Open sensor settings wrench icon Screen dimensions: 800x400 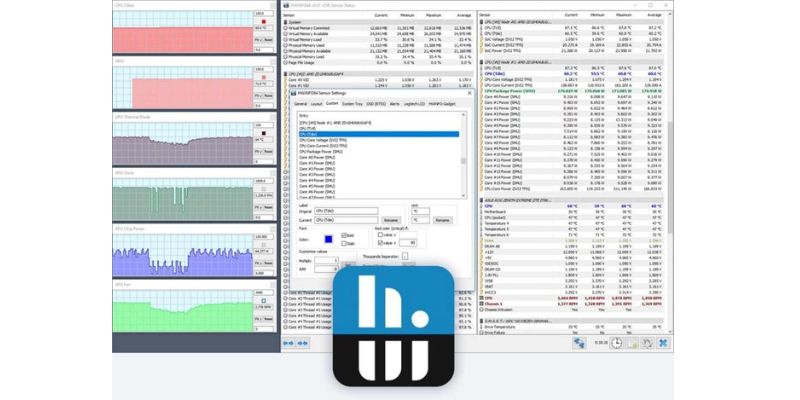click(x=647, y=343)
